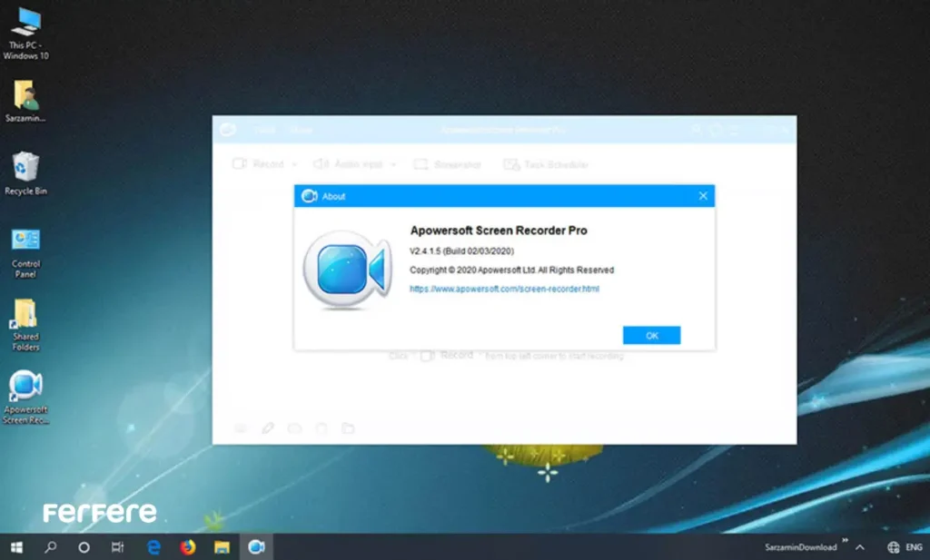Open This PC - Windows 10 desktop icon

(x=25, y=34)
